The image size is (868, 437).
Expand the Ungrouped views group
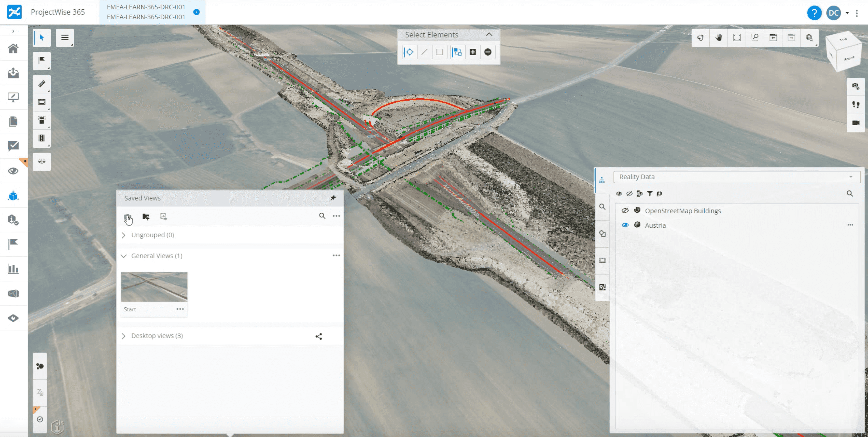pos(124,235)
